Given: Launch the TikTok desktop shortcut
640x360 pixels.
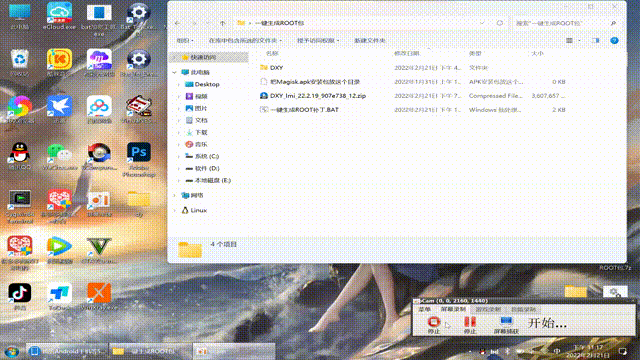Looking at the screenshot, I should tap(20, 296).
